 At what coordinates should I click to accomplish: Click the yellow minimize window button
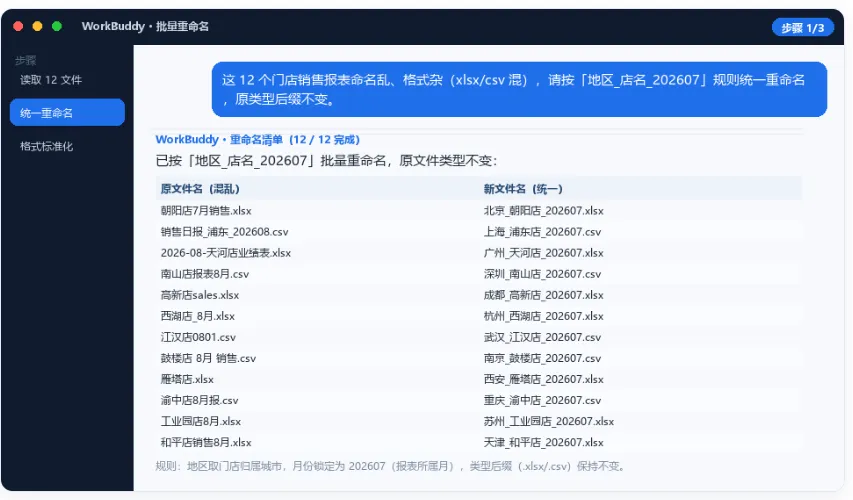click(x=38, y=26)
